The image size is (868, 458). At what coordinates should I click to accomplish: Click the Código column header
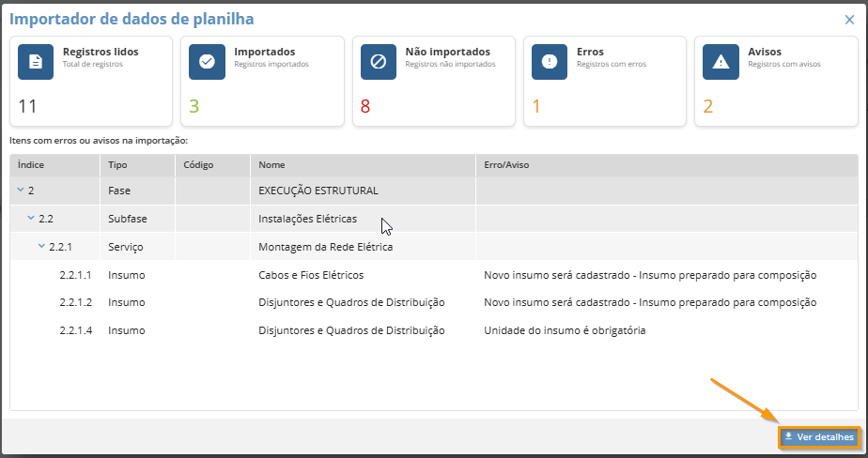[x=198, y=165]
